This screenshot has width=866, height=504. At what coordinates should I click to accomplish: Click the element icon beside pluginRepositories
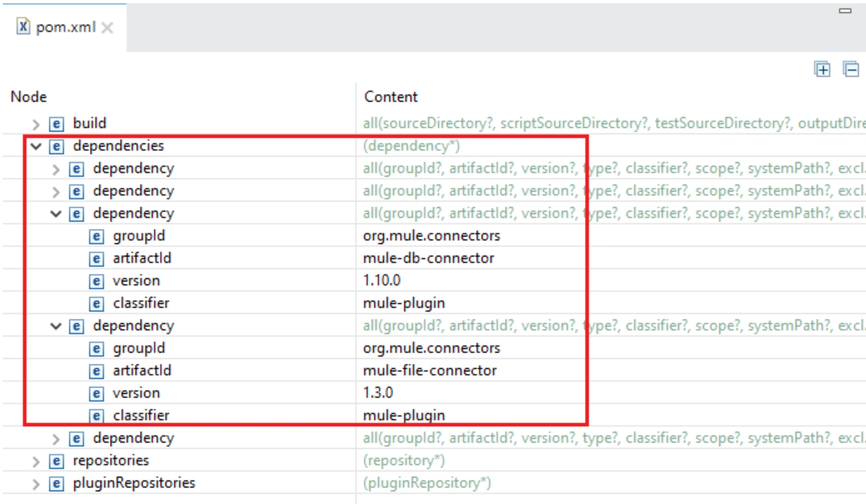coord(56,484)
